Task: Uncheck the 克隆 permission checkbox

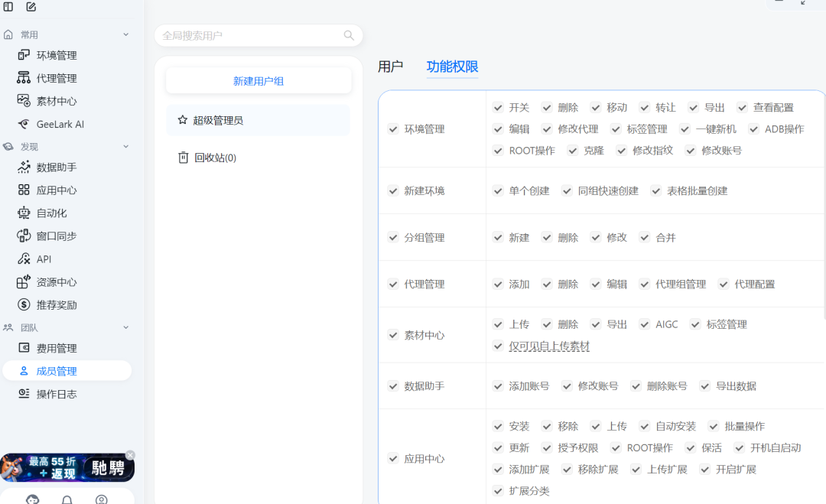Action: click(573, 150)
